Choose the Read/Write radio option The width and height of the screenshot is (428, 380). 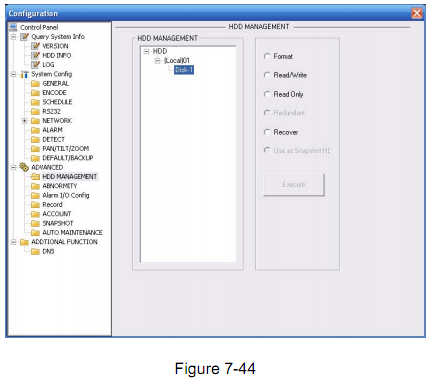[267, 75]
